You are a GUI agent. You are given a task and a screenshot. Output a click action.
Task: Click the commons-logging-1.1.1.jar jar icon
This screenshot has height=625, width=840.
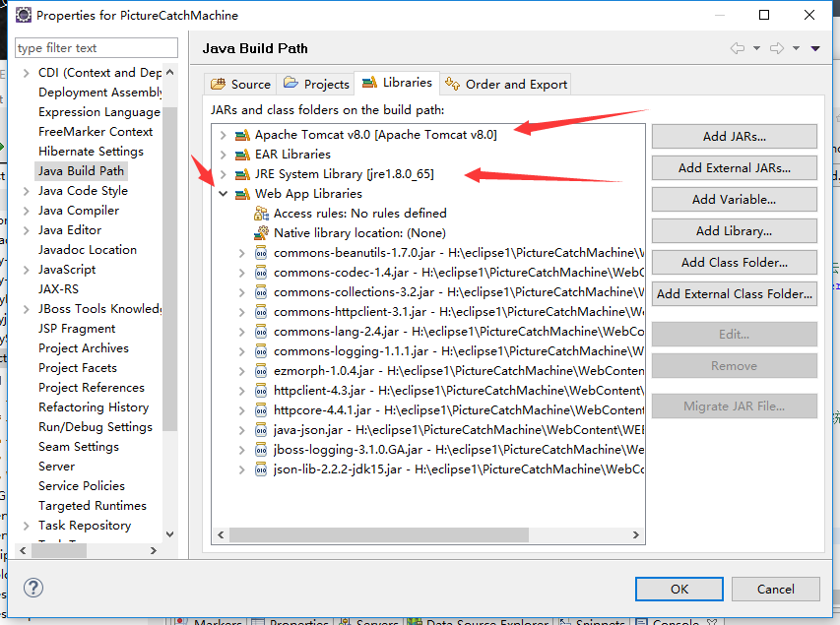pos(261,351)
